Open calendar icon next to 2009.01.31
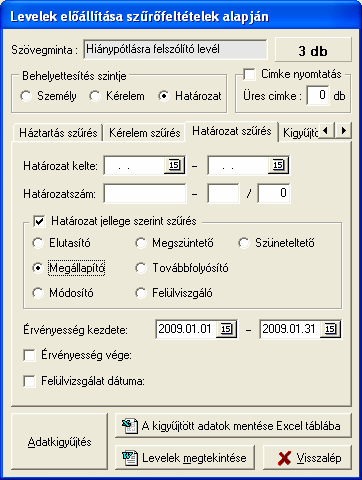 point(330,329)
